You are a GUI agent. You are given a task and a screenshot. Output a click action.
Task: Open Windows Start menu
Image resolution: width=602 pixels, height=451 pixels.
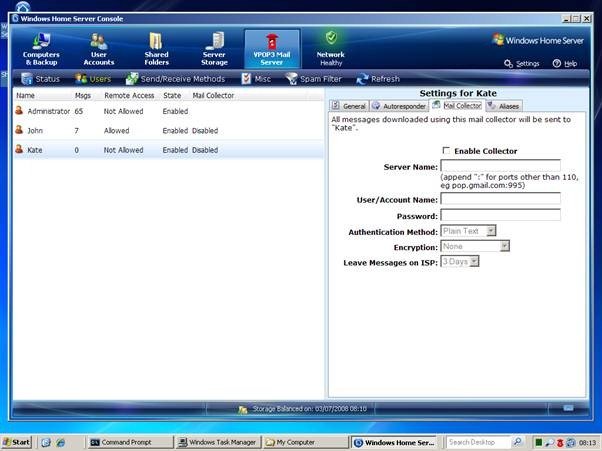click(x=16, y=442)
